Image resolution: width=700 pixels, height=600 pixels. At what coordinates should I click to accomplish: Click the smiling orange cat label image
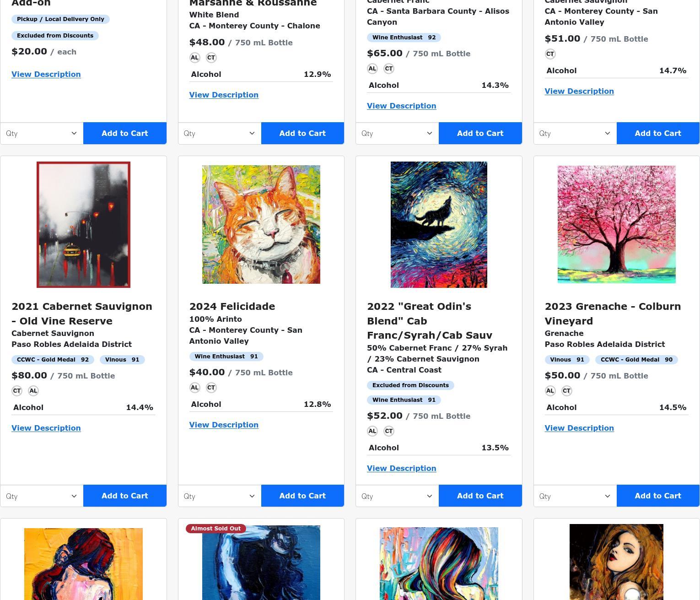click(x=261, y=225)
